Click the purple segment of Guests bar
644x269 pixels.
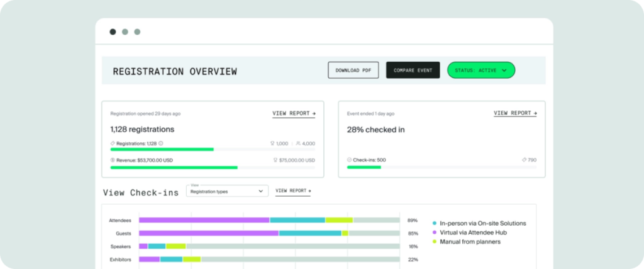209,233
